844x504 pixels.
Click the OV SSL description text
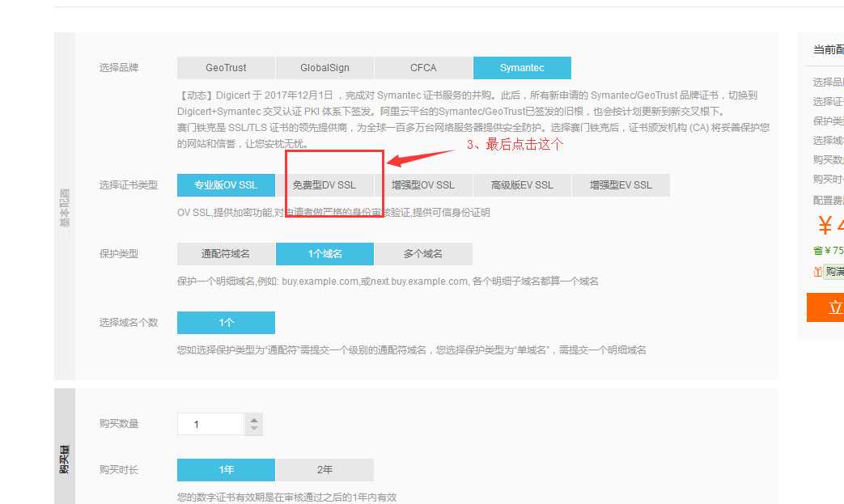point(333,213)
